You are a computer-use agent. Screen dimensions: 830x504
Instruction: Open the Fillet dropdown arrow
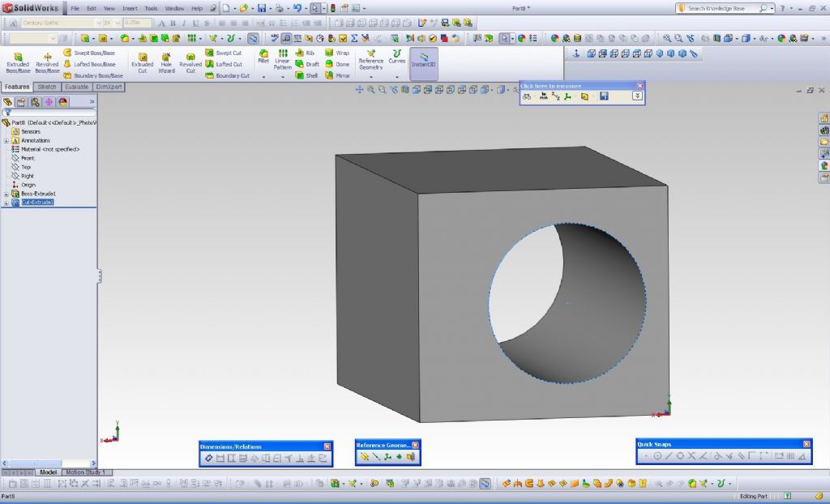(x=263, y=77)
